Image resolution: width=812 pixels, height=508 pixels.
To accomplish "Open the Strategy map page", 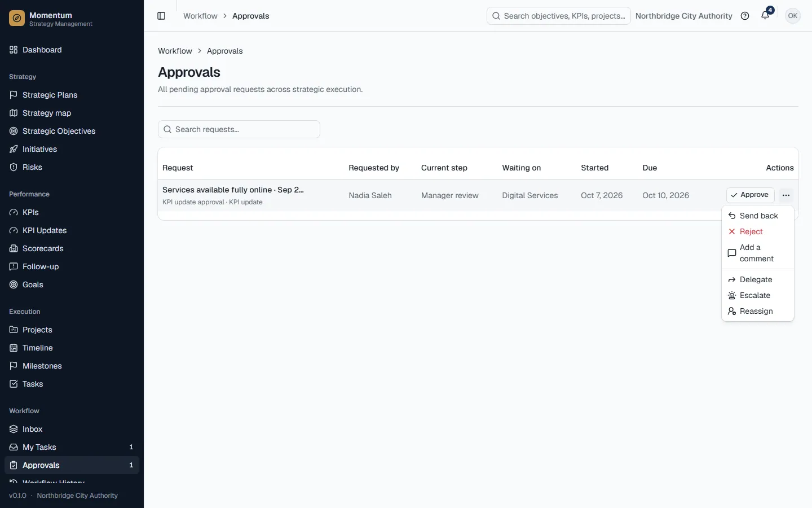I will (72, 113).
